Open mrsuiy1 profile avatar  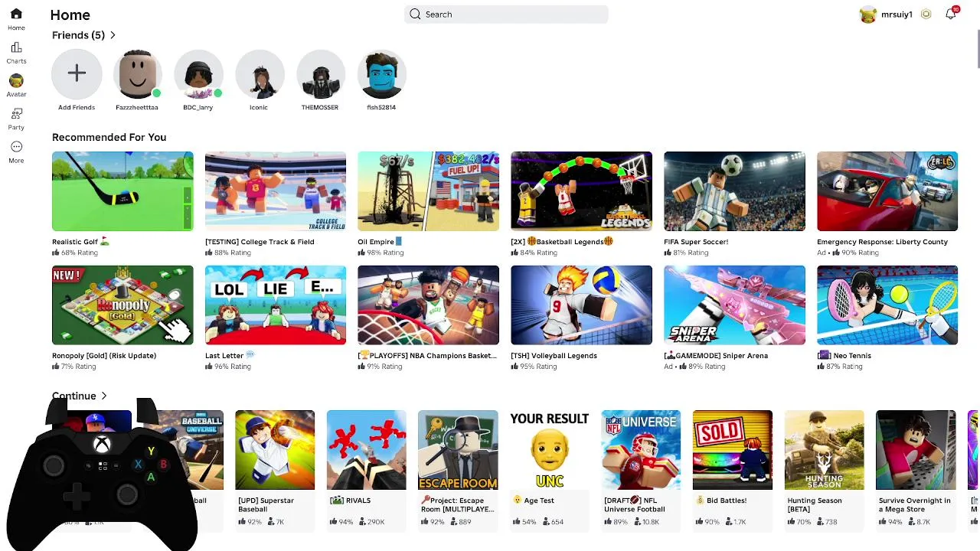pos(867,15)
